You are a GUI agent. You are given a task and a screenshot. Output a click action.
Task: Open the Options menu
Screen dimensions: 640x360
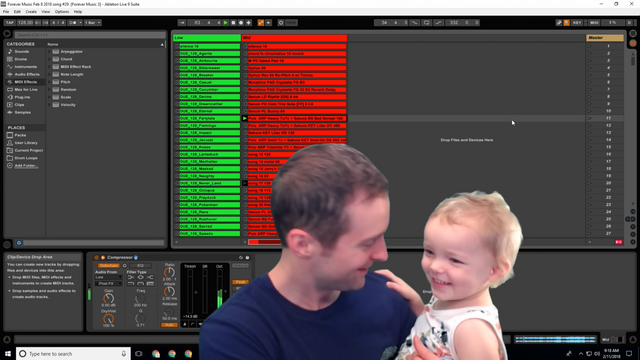[x=62, y=12]
